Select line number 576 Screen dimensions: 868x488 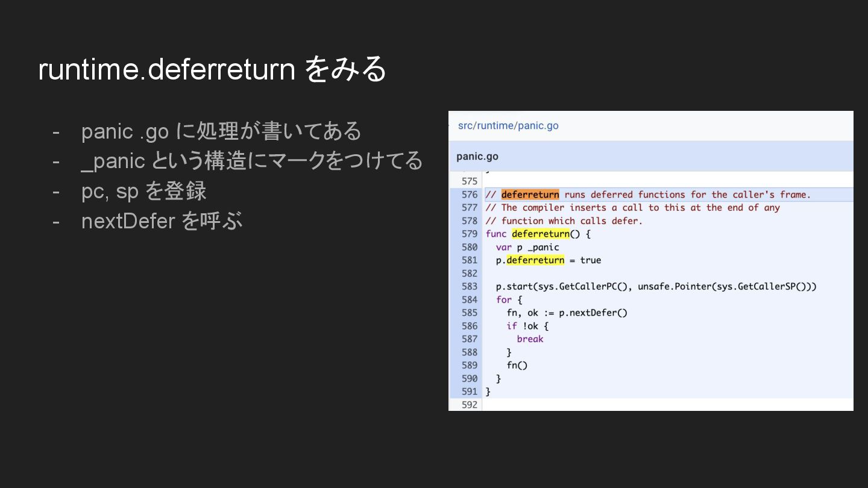click(x=470, y=195)
